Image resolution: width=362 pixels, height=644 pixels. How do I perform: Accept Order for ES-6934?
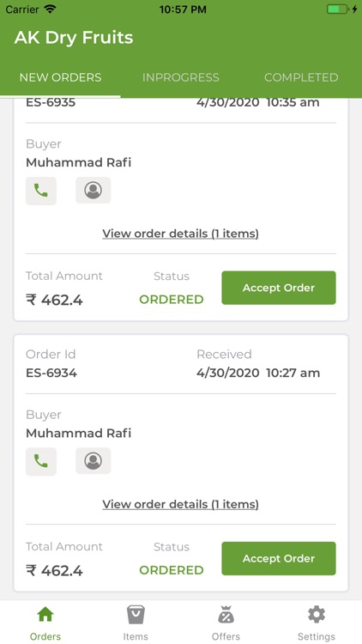point(279,559)
